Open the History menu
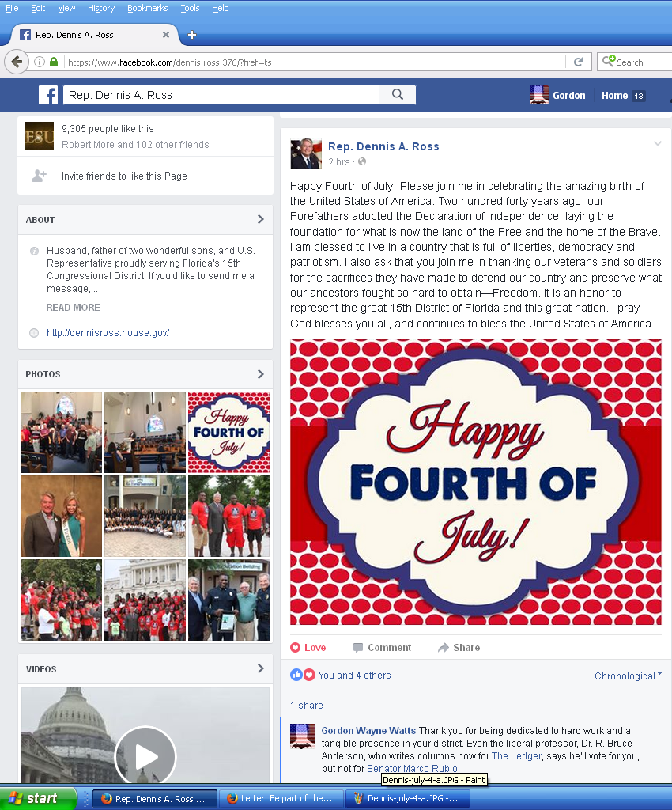 tap(101, 8)
